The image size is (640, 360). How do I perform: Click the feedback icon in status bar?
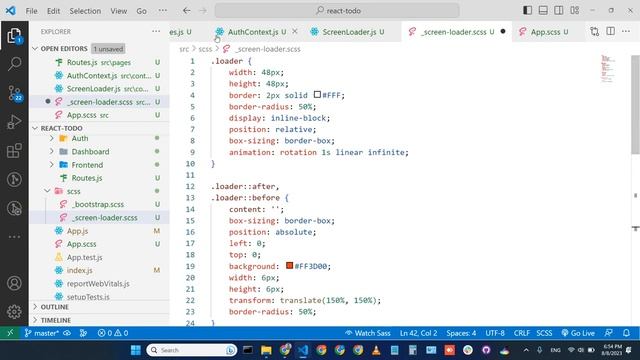point(609,333)
